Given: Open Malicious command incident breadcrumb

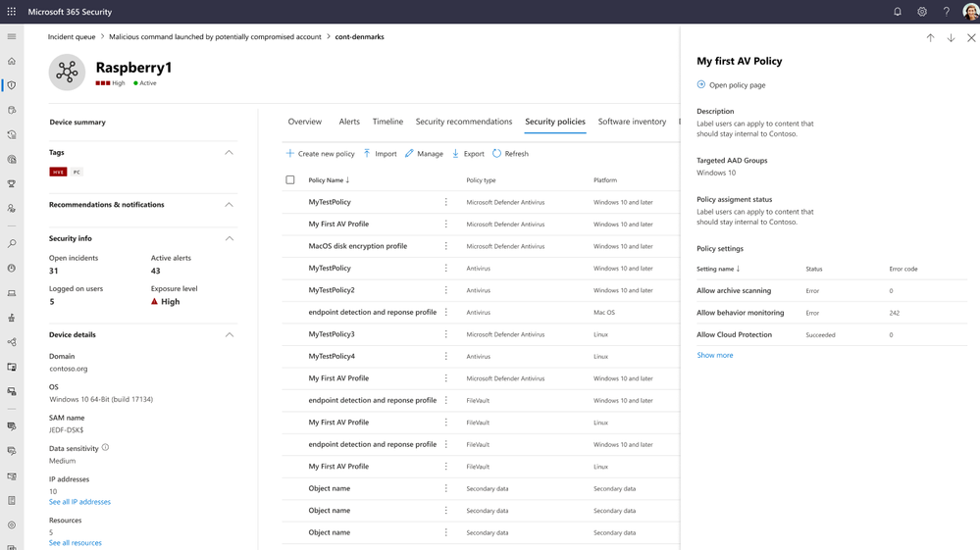Looking at the screenshot, I should (215, 37).
